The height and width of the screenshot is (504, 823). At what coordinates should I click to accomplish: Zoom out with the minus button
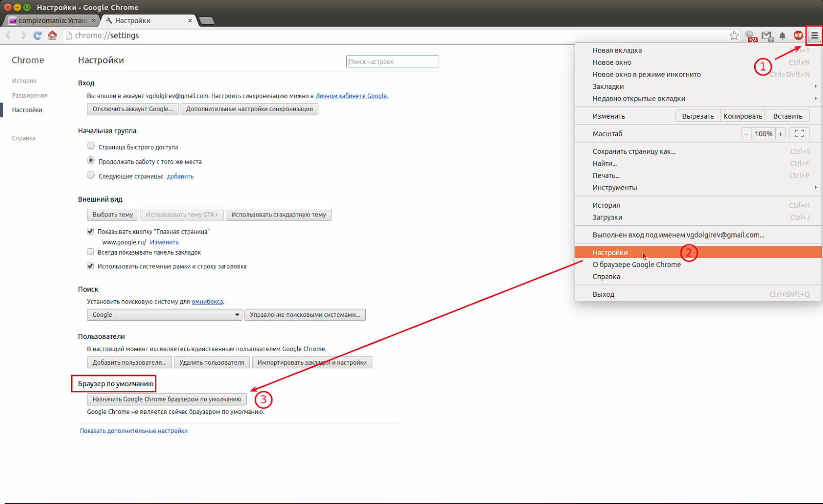[746, 134]
